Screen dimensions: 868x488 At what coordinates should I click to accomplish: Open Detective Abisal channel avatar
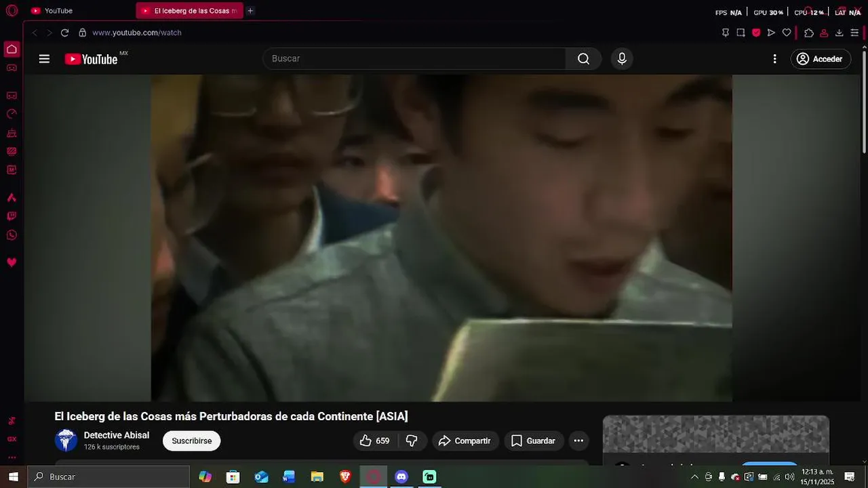(x=66, y=441)
